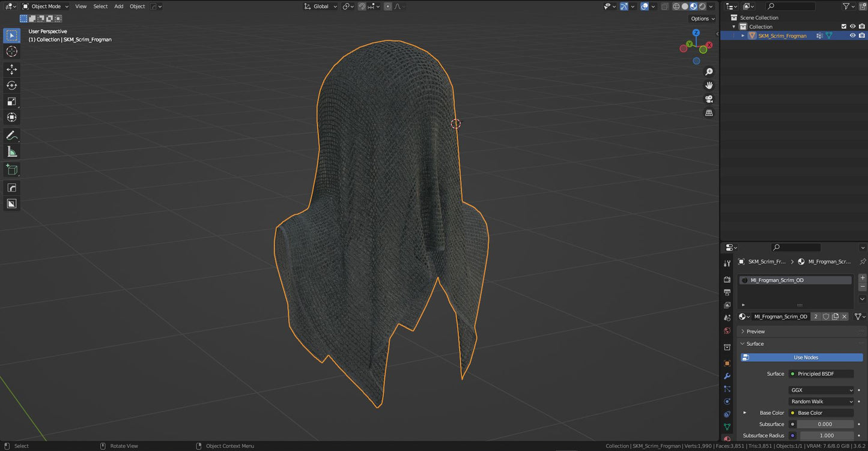Image resolution: width=868 pixels, height=451 pixels.
Task: Select the Move tool in toolbar
Action: tap(11, 70)
